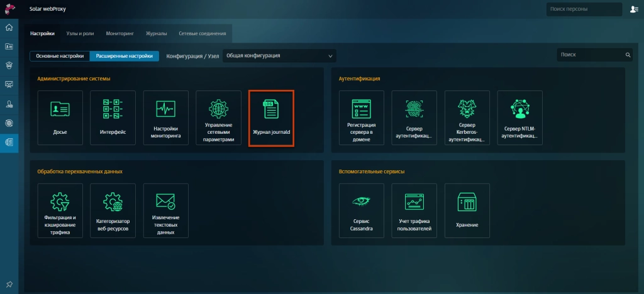
Task: Select the Журналы tab
Action: pos(157,34)
